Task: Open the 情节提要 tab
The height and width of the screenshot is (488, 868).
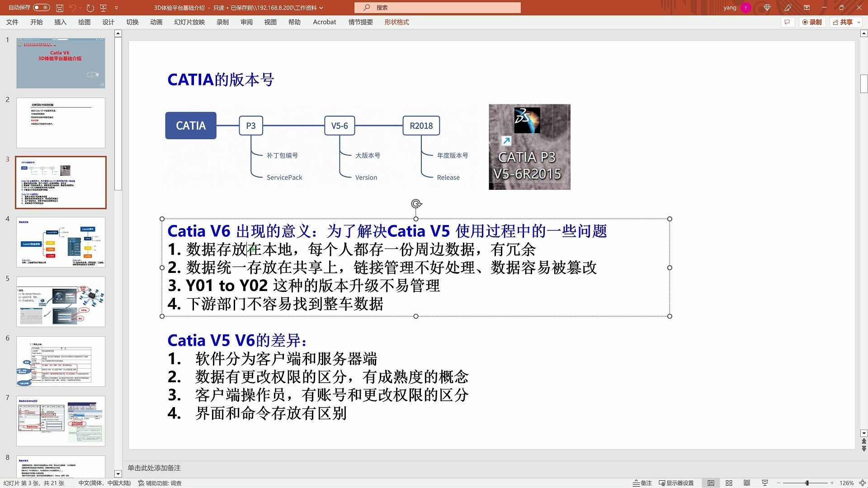Action: click(360, 22)
